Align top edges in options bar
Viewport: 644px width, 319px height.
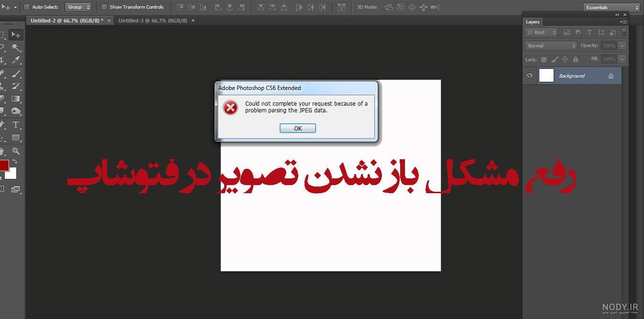pyautogui.click(x=180, y=7)
